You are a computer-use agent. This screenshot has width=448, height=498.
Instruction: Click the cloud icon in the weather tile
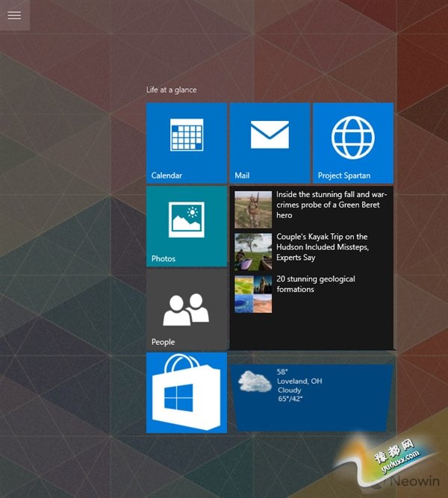(255, 382)
